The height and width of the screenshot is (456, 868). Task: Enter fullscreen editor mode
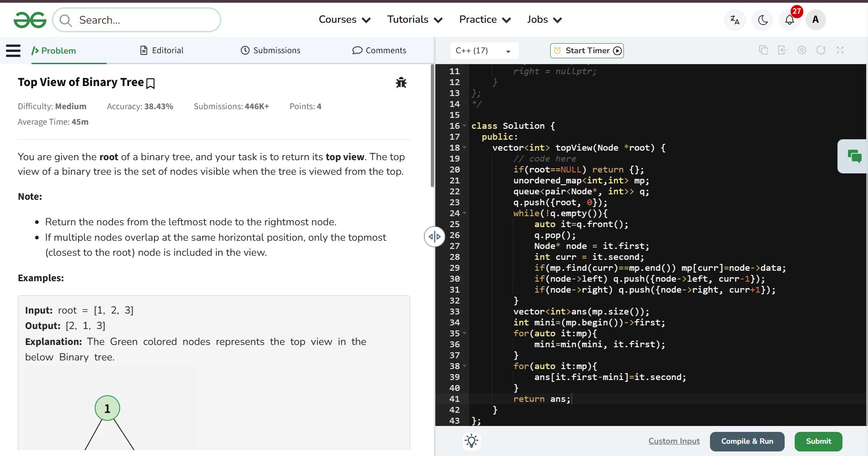pyautogui.click(x=840, y=50)
